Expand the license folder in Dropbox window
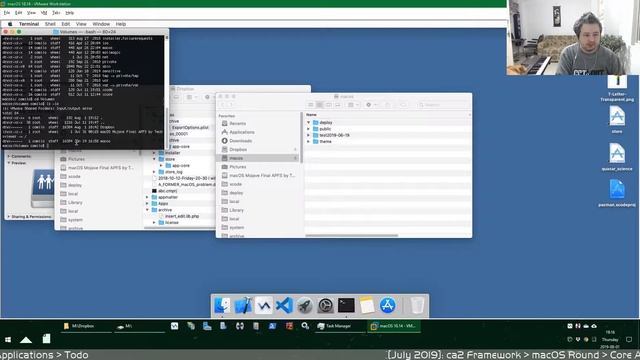Viewport: 640px width, 360px height. (155, 222)
